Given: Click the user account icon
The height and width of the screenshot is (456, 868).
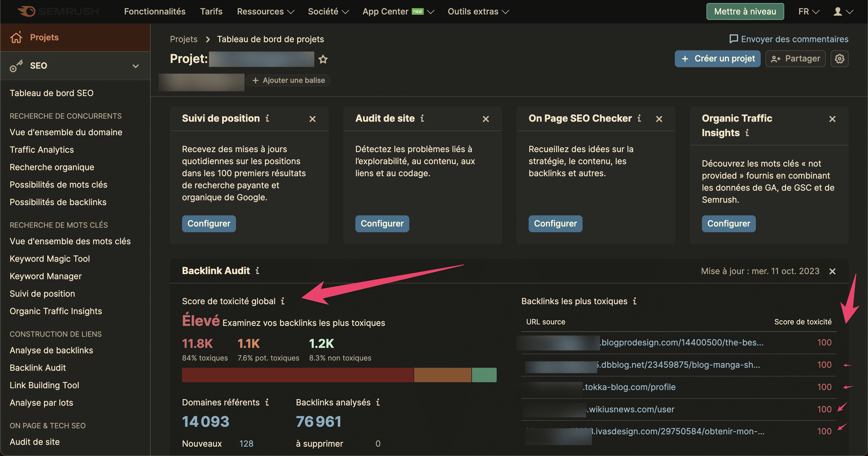Looking at the screenshot, I should coord(837,11).
